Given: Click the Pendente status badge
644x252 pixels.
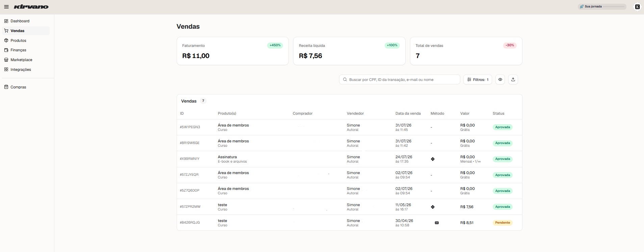Looking at the screenshot, I should [503, 223].
